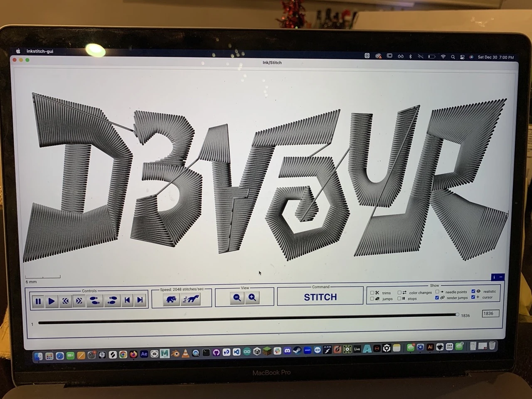Image resolution: width=532 pixels, height=399 pixels.
Task: Open the Trash in the Dock
Action: (x=492, y=345)
